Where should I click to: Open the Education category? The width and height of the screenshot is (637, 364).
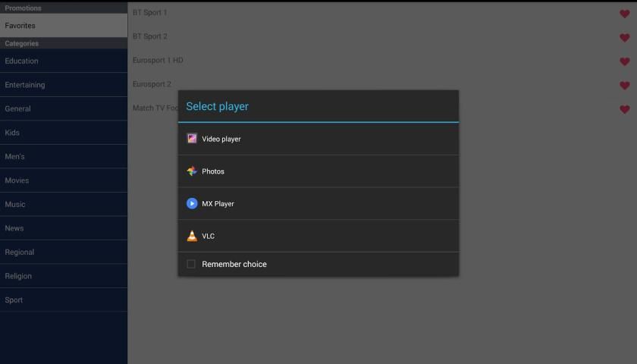tap(64, 61)
